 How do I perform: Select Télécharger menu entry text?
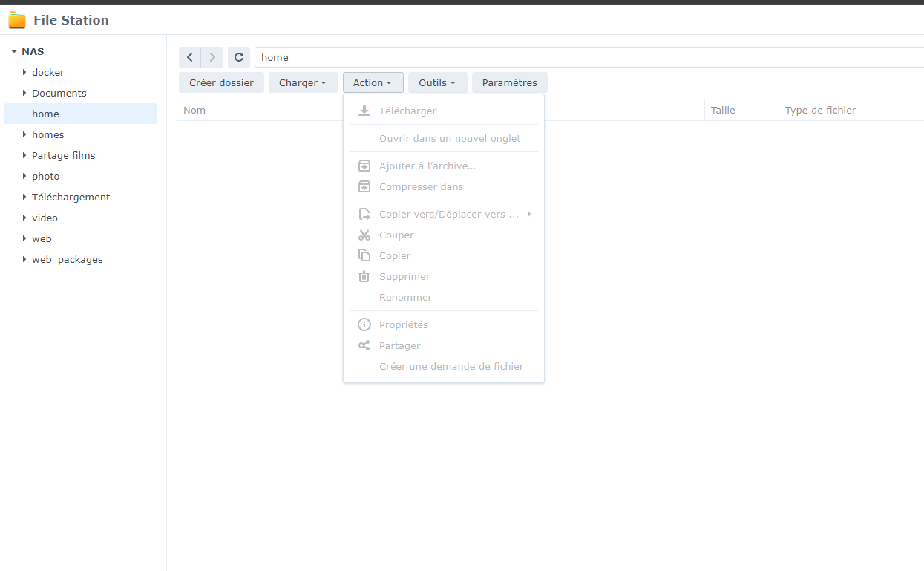pyautogui.click(x=407, y=111)
